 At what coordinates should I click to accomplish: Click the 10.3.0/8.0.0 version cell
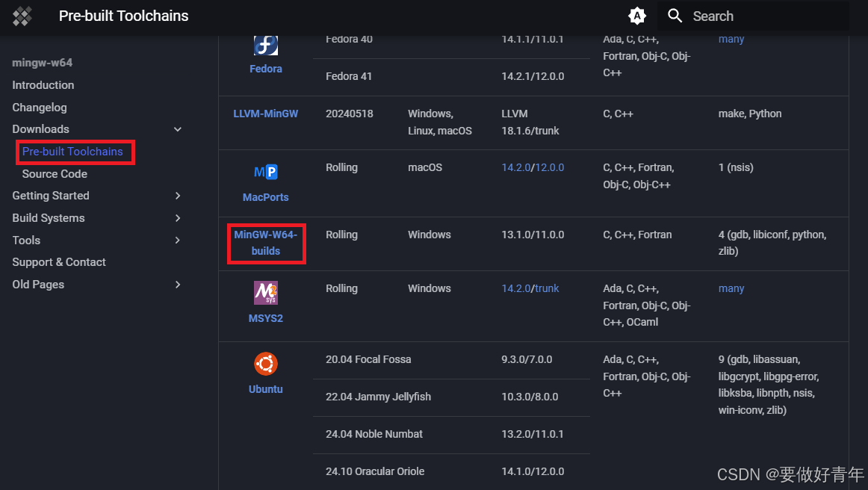point(530,397)
